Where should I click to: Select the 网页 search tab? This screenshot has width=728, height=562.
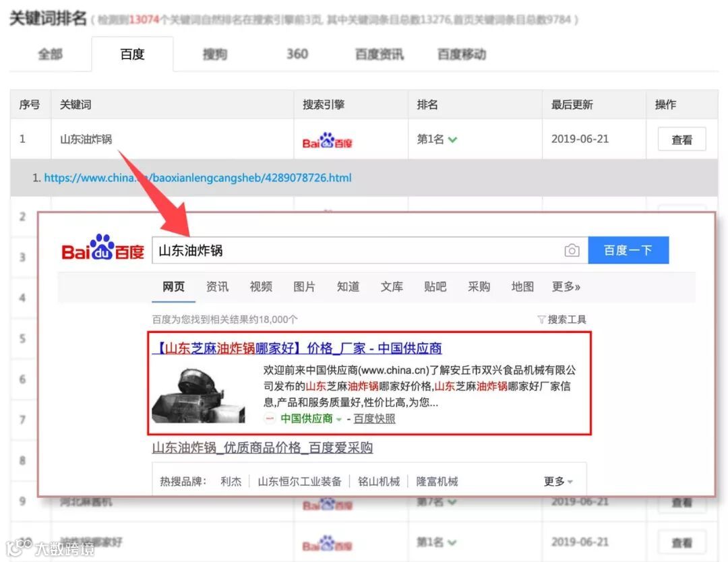click(174, 286)
